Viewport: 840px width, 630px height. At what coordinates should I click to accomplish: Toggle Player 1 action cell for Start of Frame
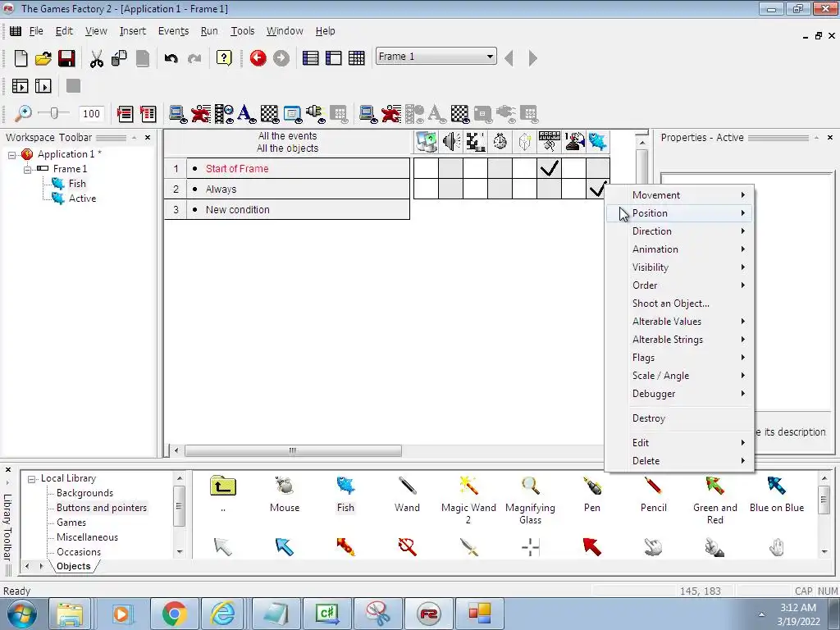click(573, 168)
